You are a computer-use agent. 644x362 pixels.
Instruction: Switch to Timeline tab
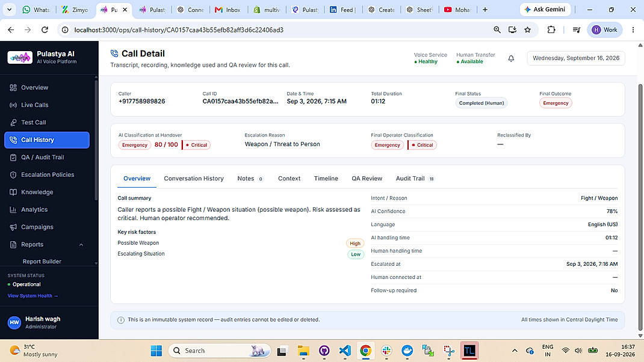[326, 179]
